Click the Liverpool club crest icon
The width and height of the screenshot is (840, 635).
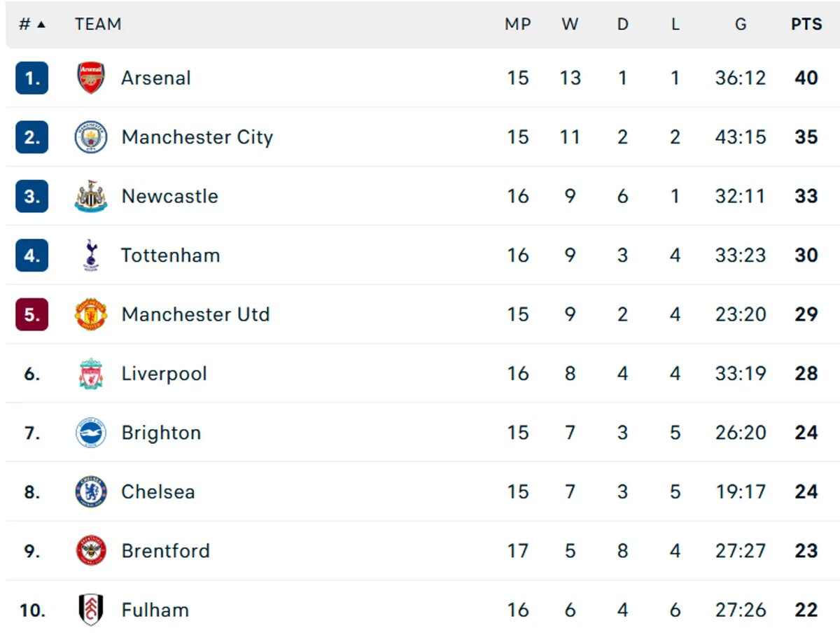pos(91,374)
